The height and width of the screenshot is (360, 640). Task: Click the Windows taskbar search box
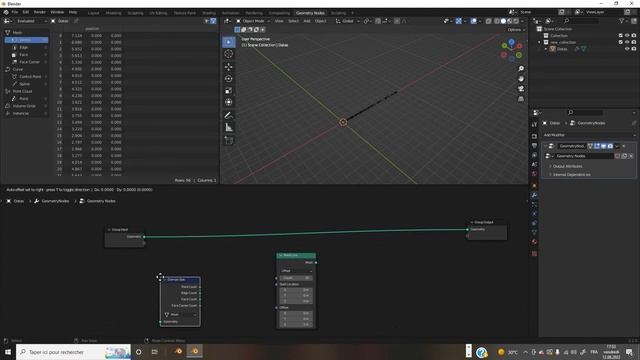point(73,352)
